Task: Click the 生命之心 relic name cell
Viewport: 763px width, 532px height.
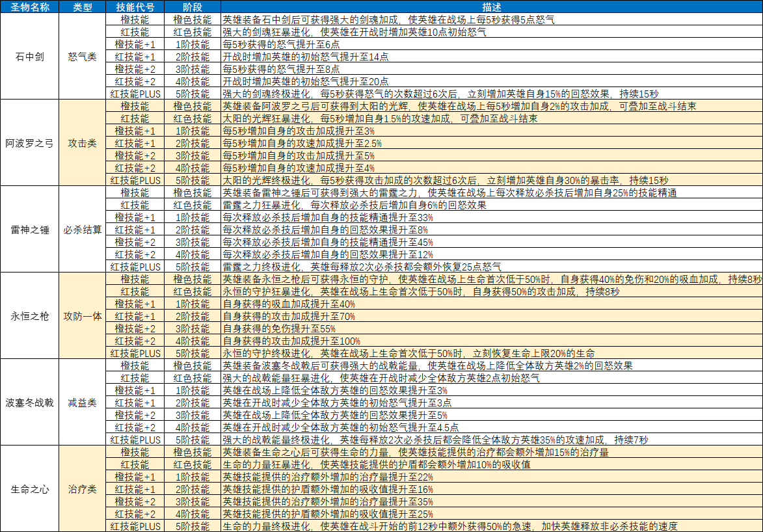Action: click(29, 489)
